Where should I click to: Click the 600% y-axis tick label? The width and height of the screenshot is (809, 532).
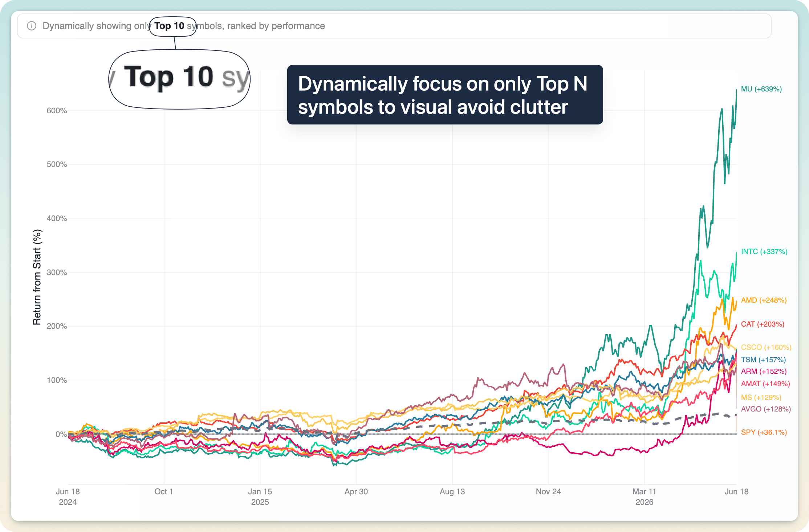(57, 111)
